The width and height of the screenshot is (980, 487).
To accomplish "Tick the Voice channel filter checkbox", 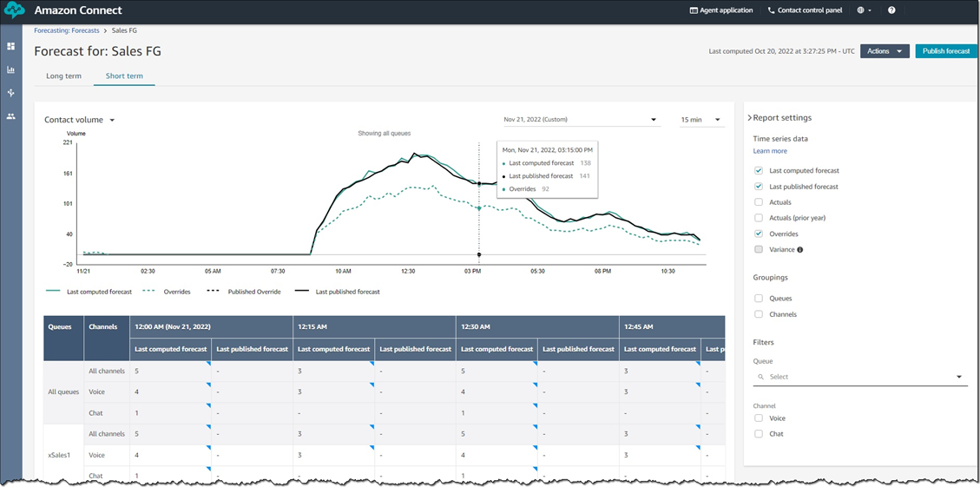I will point(759,418).
